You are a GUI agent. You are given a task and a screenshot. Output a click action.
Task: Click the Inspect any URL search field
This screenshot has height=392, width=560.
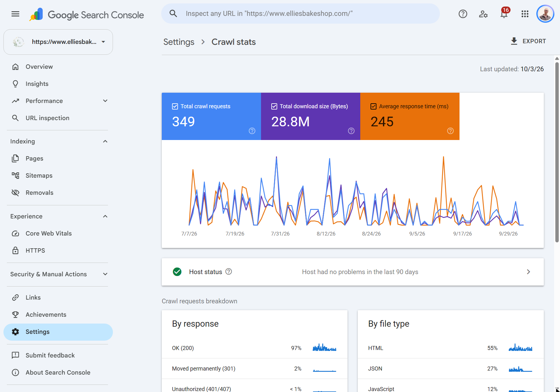pyautogui.click(x=301, y=13)
